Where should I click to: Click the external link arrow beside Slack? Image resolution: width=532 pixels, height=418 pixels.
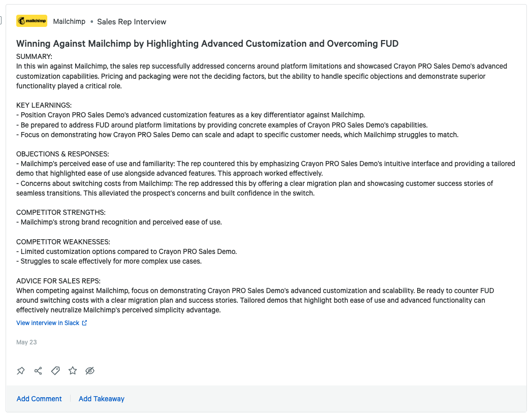[x=84, y=323]
